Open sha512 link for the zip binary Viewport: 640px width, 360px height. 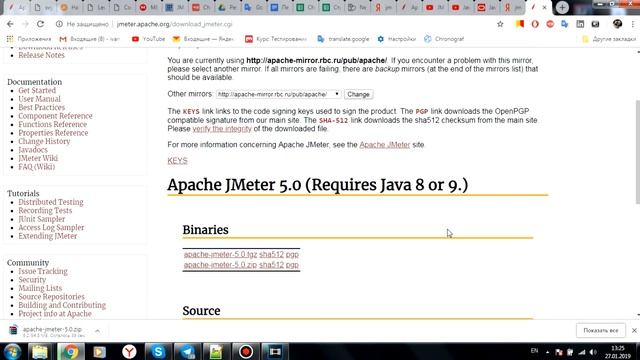click(x=271, y=265)
